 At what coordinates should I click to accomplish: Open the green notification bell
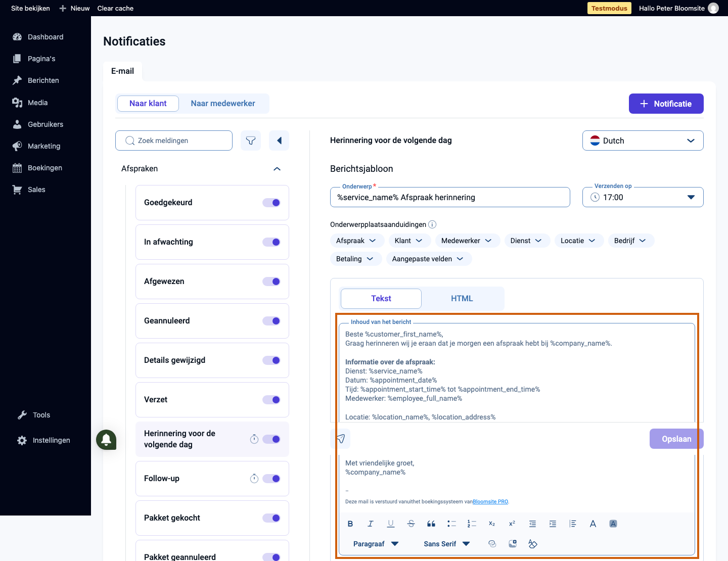(106, 440)
